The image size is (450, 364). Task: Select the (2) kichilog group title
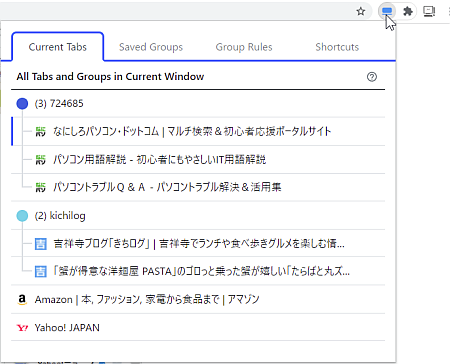pyautogui.click(x=60, y=216)
